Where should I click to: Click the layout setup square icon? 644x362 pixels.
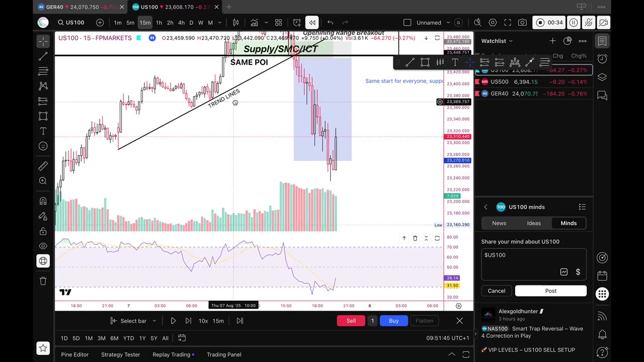(x=408, y=23)
